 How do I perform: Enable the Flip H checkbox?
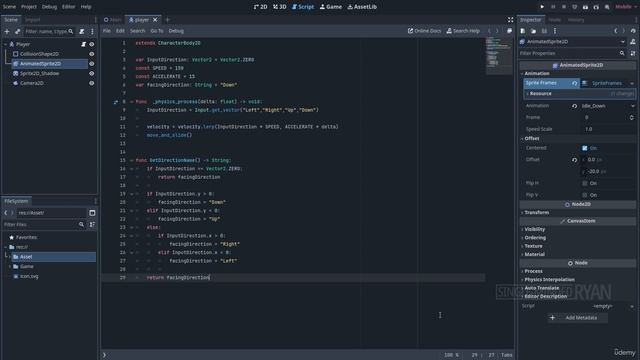click(x=584, y=184)
